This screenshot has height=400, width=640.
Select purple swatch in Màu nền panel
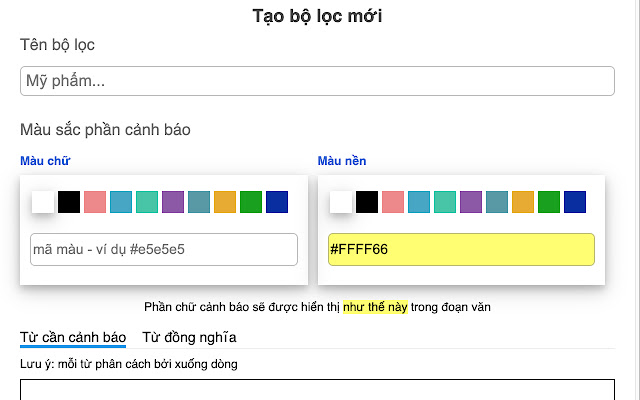click(471, 202)
